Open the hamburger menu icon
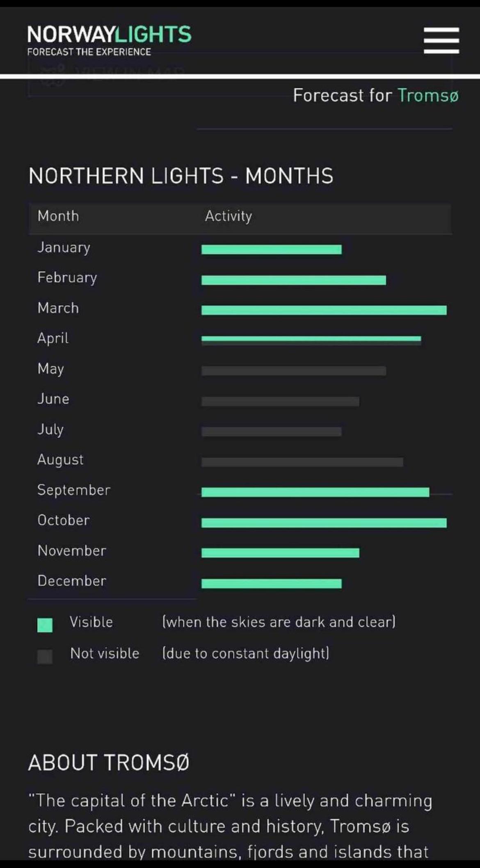The image size is (480, 868). 441,40
